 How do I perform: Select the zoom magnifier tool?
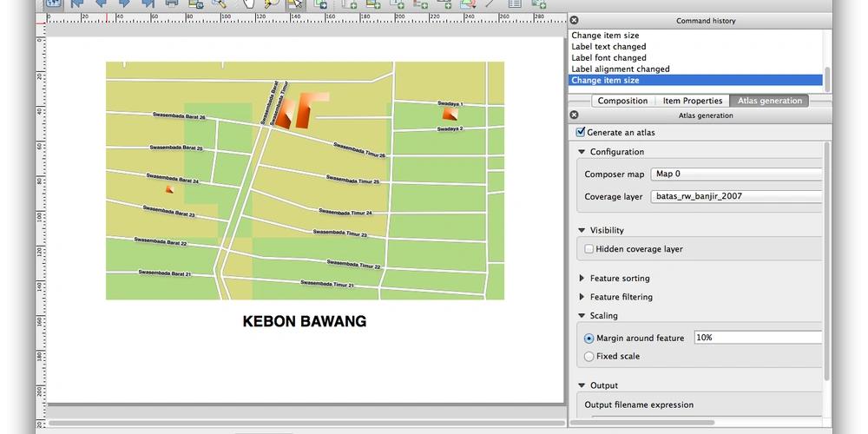tap(272, 3)
